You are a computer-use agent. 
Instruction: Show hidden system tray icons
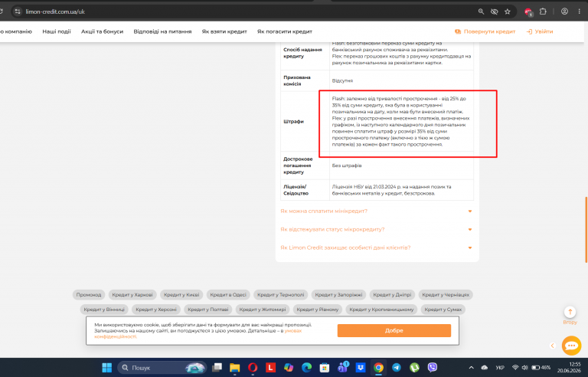click(472, 368)
